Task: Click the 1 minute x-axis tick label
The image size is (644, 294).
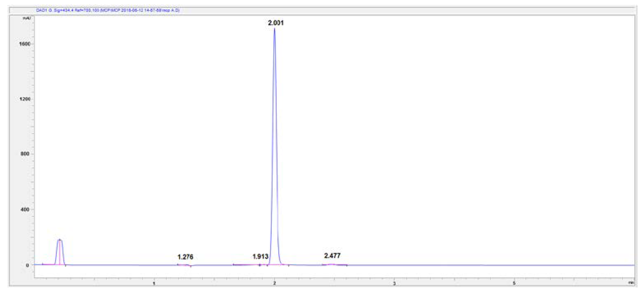Action: pos(154,283)
